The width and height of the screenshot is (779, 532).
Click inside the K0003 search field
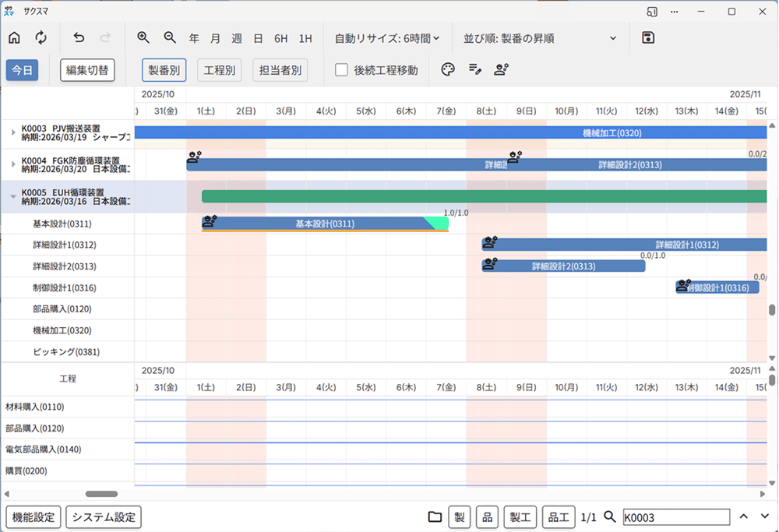[676, 516]
